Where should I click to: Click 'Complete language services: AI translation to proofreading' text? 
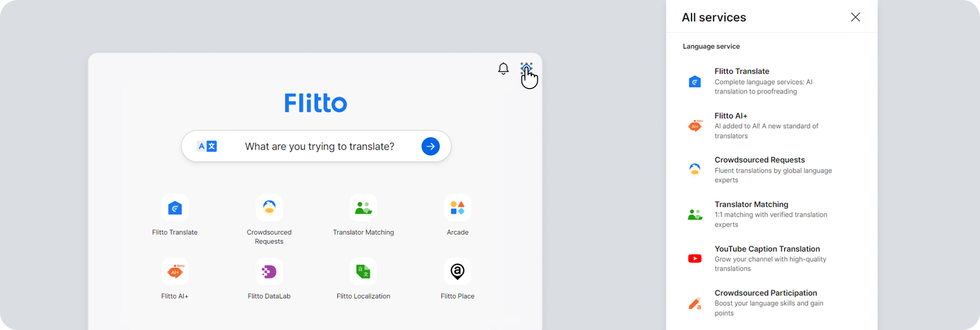tap(764, 87)
